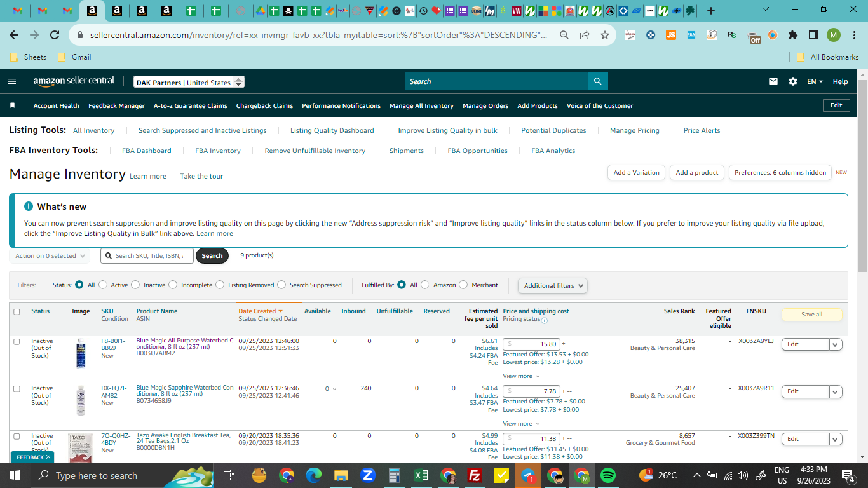
Task: Open a new browser tab with plus
Action: 710,11
